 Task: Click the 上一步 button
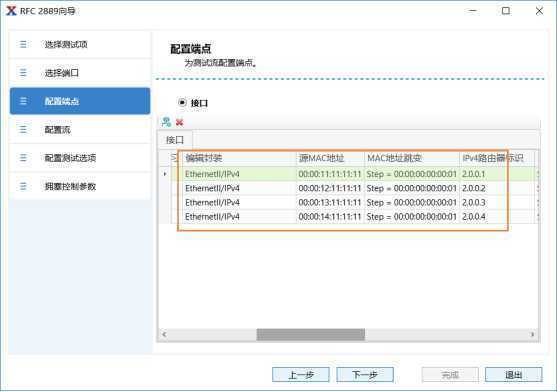tap(301, 375)
